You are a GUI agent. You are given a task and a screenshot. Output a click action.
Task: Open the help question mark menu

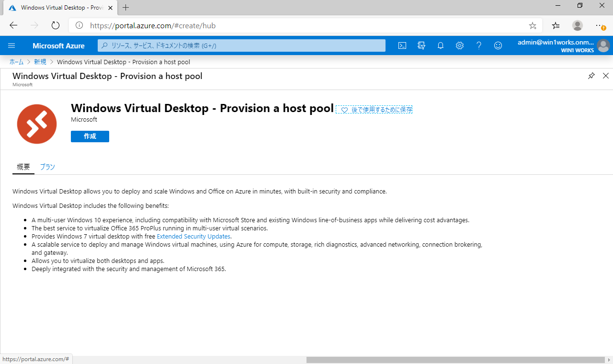point(479,45)
